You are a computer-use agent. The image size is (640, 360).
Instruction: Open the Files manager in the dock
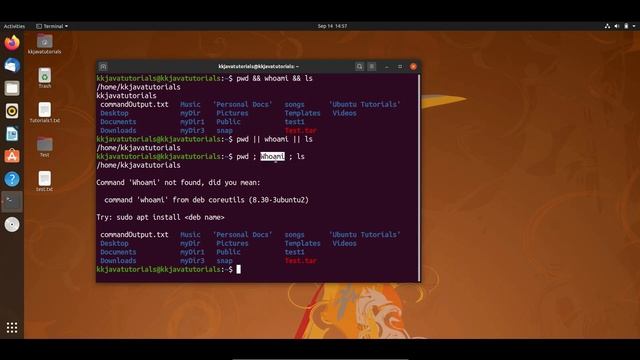12,88
